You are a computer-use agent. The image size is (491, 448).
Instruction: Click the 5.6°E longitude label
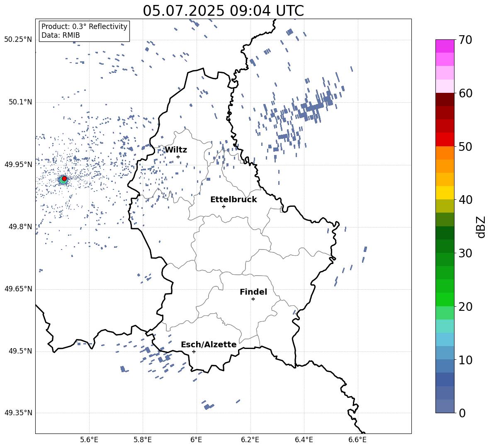(89, 440)
